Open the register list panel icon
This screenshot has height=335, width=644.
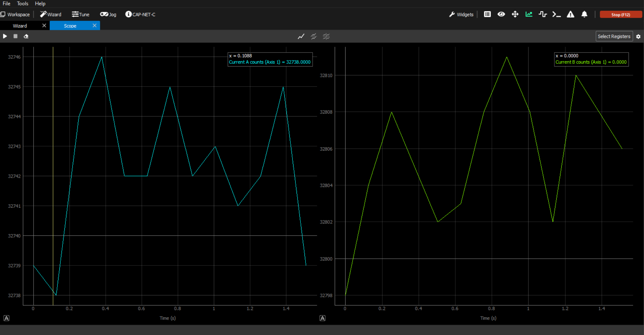pos(487,14)
